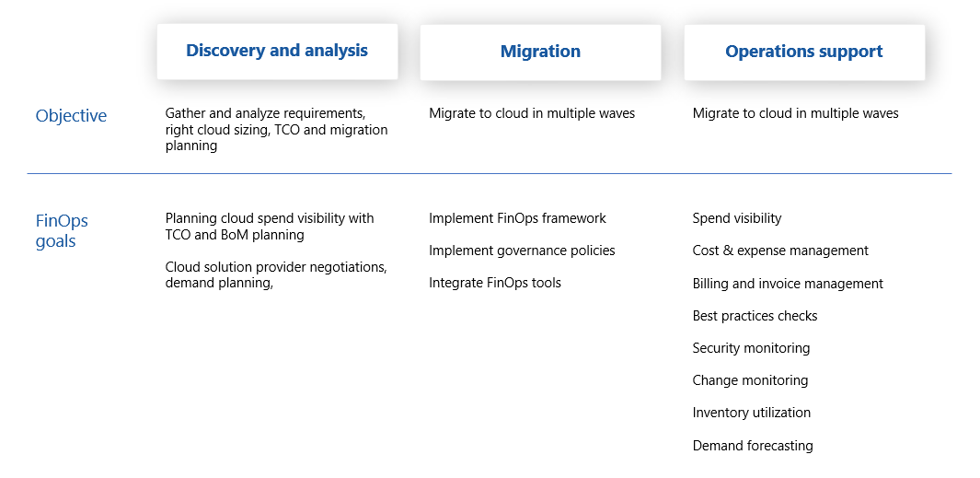Click the Gather and analyze requirements text
The image size is (980, 478).
click(x=276, y=130)
